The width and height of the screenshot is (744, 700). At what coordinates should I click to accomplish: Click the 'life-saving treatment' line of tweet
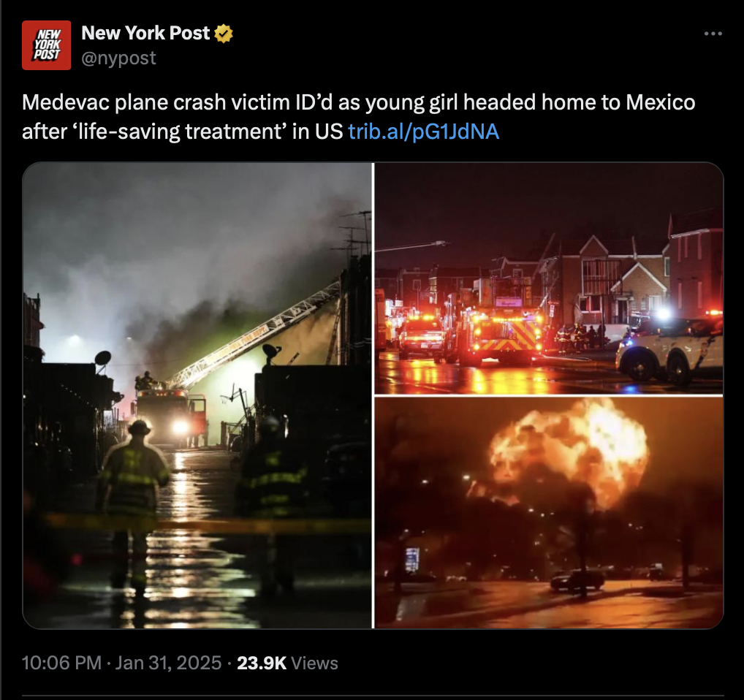pyautogui.click(x=182, y=132)
